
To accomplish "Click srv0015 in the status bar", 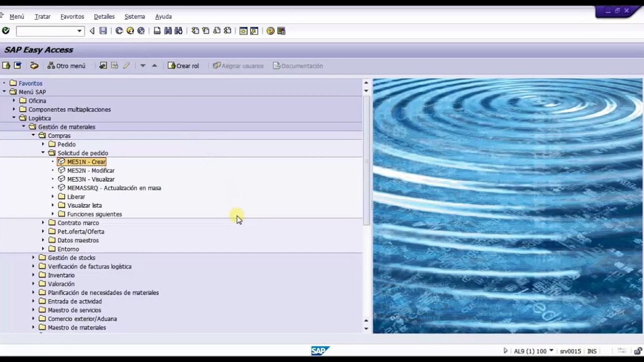I will (x=570, y=351).
